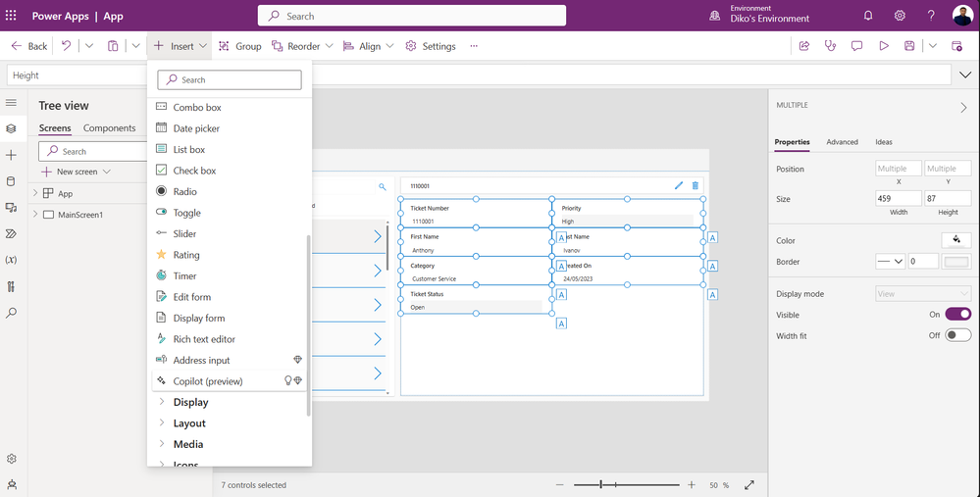Collapse the properties panel chevron
The image size is (980, 497).
click(x=963, y=108)
